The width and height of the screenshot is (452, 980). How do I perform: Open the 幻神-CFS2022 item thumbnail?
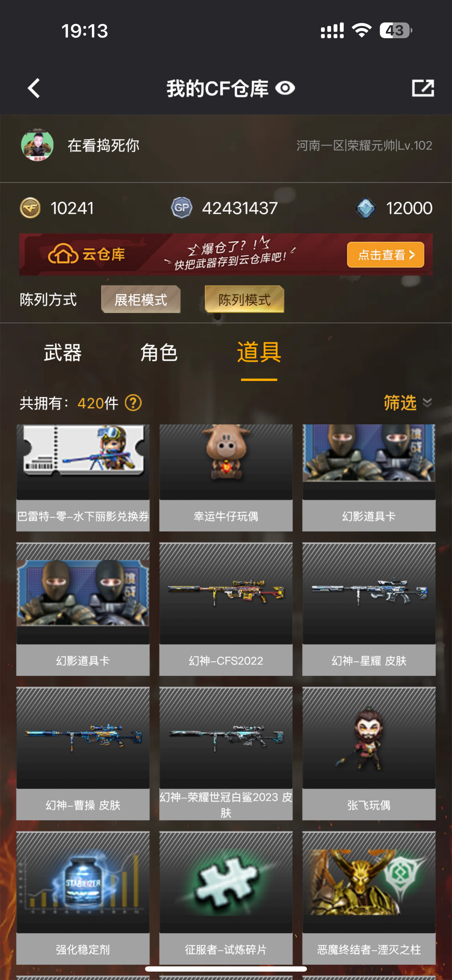[226, 594]
